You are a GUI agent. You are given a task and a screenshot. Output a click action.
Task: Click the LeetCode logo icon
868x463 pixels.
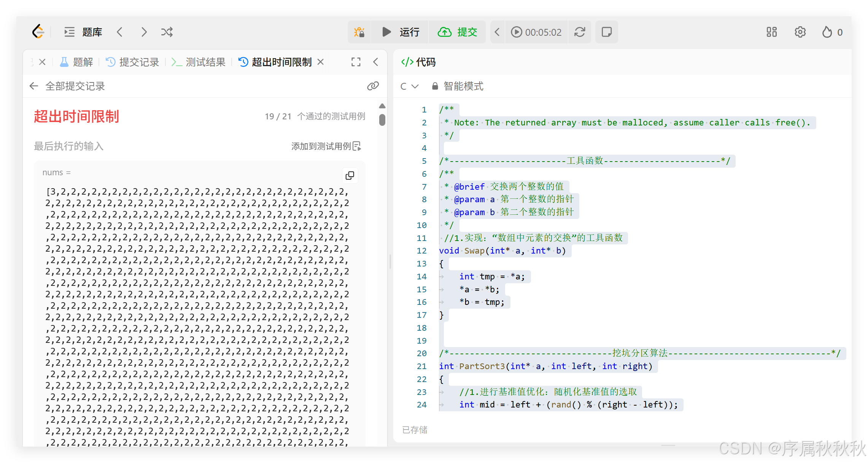(x=38, y=32)
